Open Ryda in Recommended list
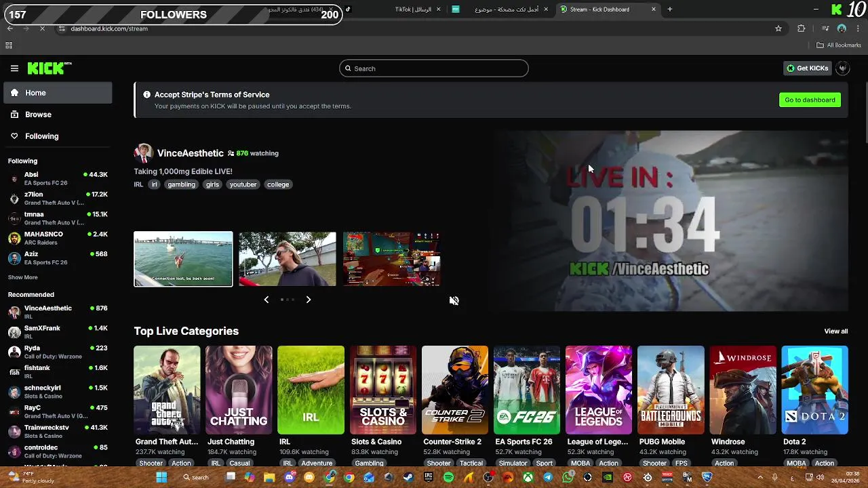The height and width of the screenshot is (488, 868). [58, 352]
